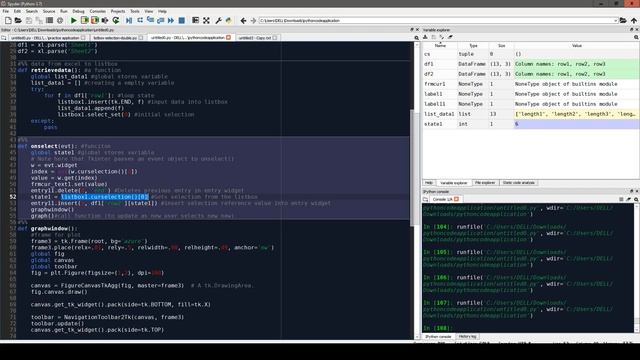Click the frmcur1 NoneType variable row
The image size is (640, 360).
click(x=531, y=84)
